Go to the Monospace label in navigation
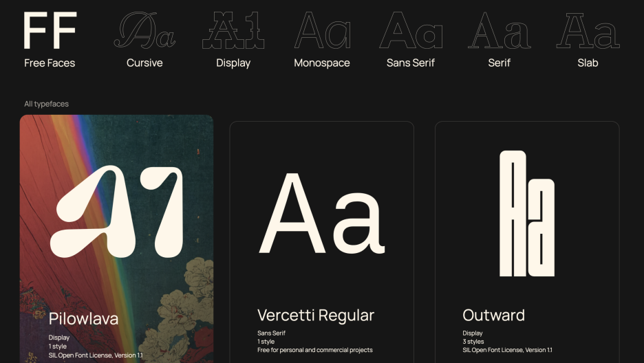The image size is (644, 363). pyautogui.click(x=322, y=63)
